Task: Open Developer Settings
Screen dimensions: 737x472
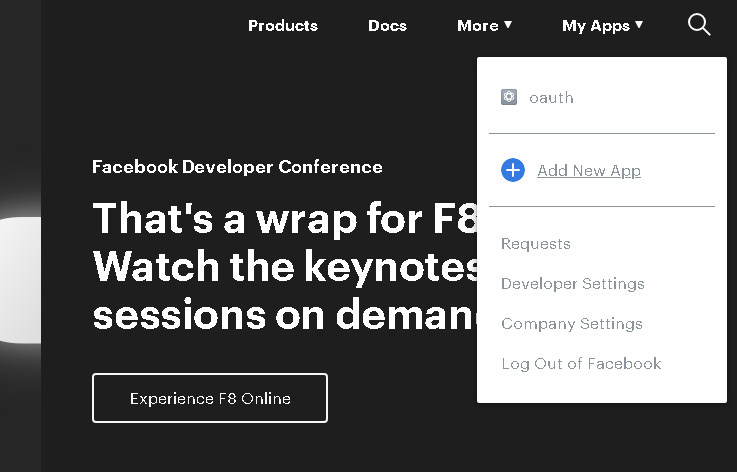Action: pyautogui.click(x=573, y=284)
